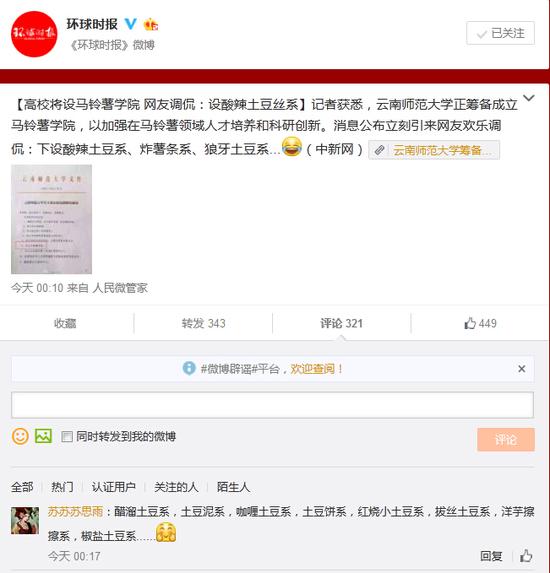Click the membership crown badge icon
550x573 pixels.
[x=151, y=24]
